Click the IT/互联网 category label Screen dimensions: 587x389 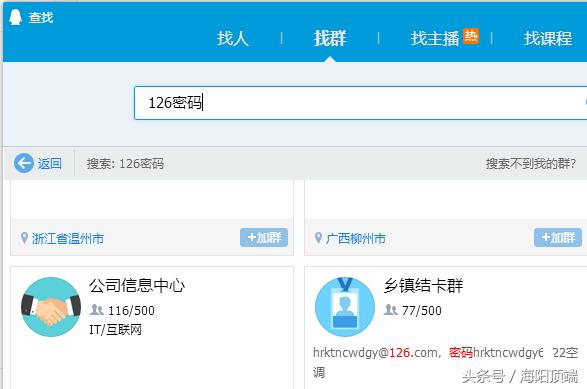click(115, 330)
